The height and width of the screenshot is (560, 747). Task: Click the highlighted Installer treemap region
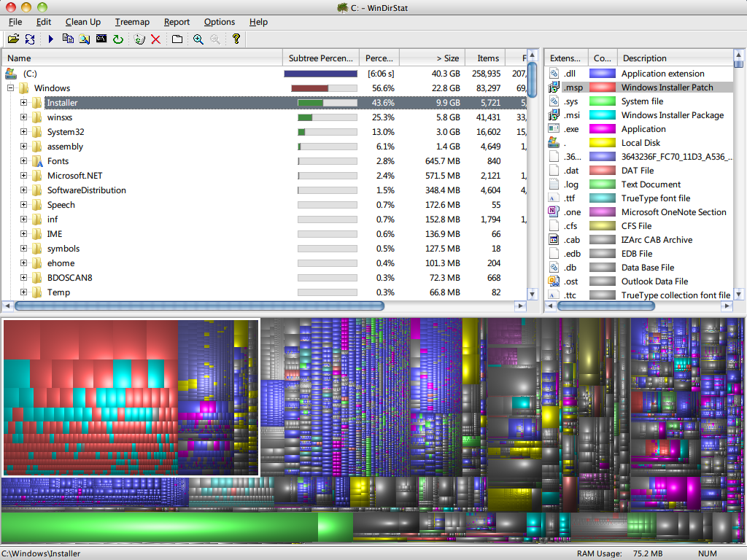131,397
